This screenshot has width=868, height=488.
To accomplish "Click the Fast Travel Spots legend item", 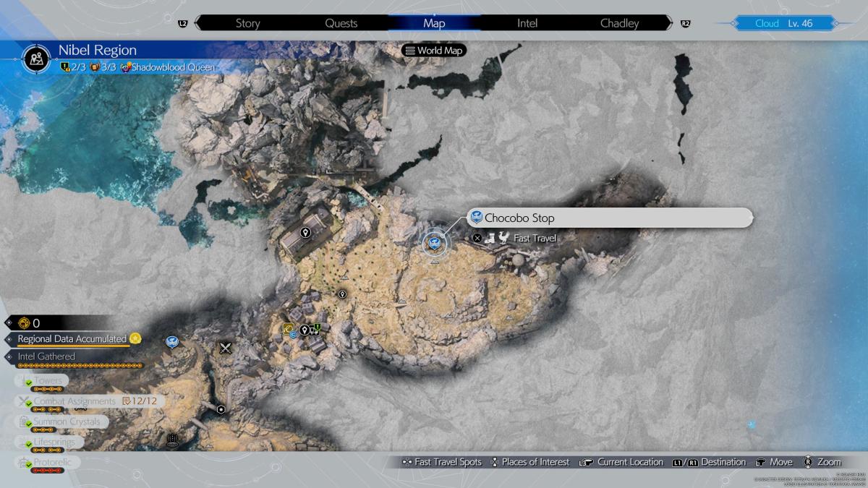I will tap(443, 462).
